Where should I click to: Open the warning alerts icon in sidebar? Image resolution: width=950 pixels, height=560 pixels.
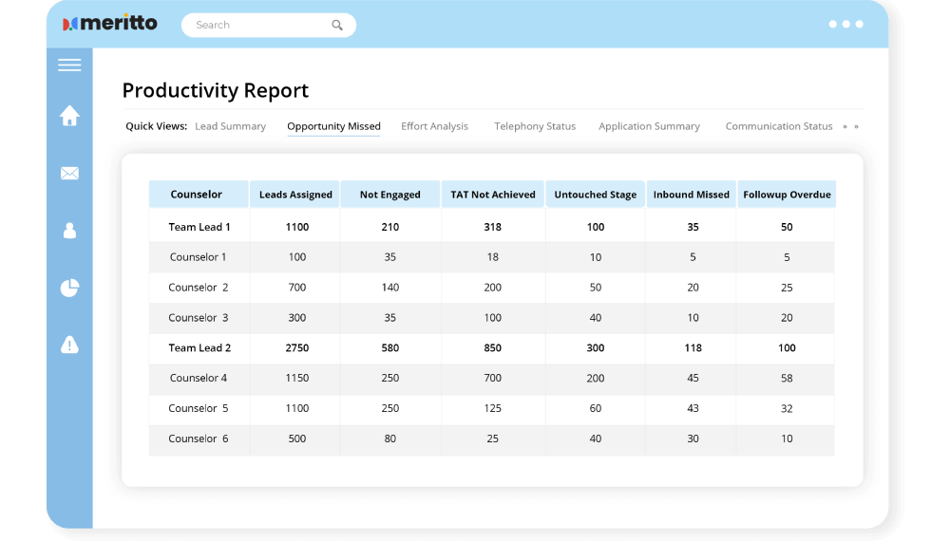[69, 345]
